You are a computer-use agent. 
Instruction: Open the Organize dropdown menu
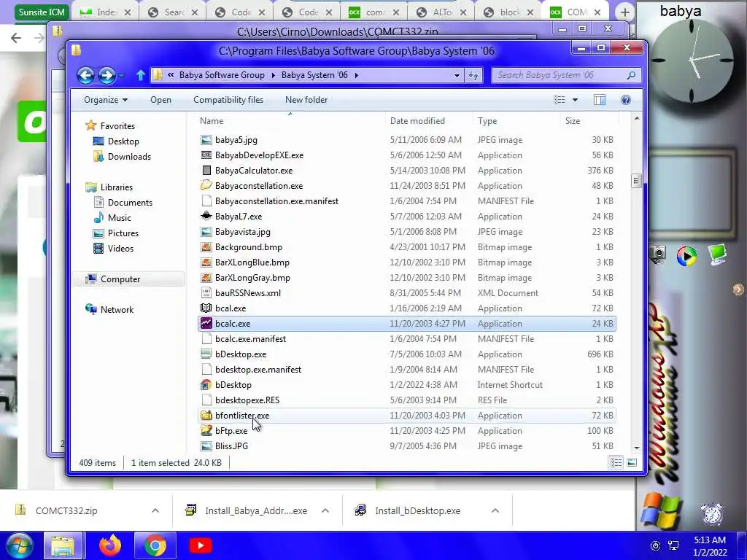click(x=106, y=99)
